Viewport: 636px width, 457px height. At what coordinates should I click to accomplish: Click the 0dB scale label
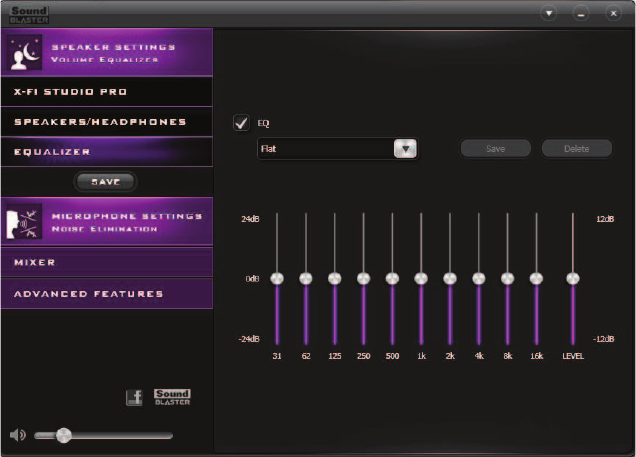coord(252,279)
